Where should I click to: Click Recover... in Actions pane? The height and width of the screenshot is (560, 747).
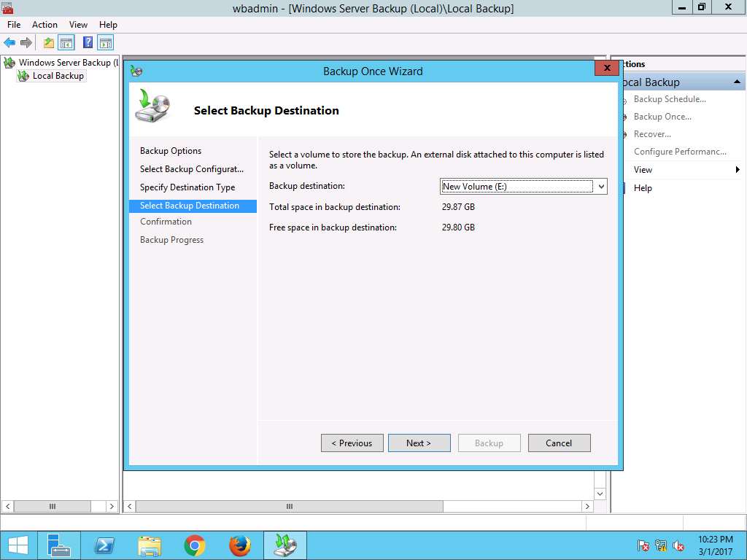tap(652, 134)
